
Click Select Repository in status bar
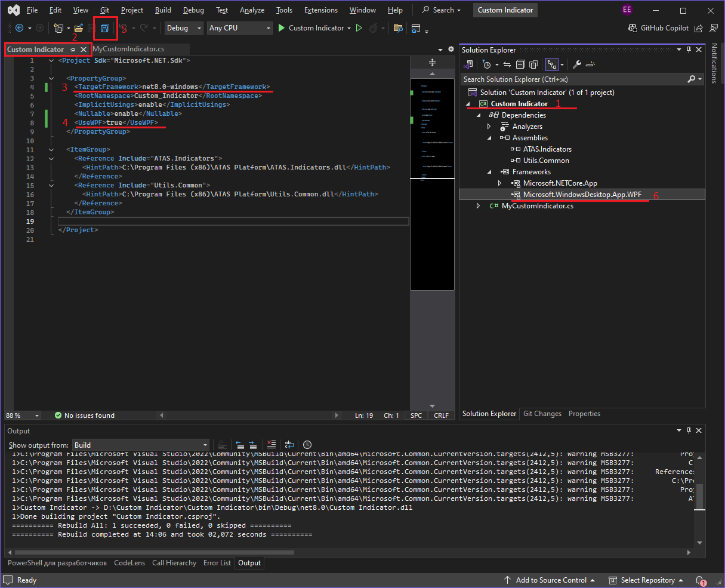click(646, 580)
